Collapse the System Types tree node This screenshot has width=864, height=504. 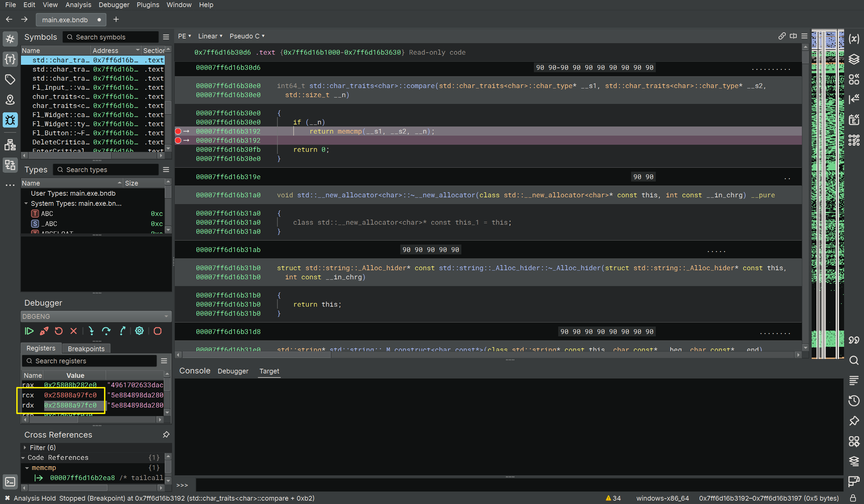click(26, 203)
